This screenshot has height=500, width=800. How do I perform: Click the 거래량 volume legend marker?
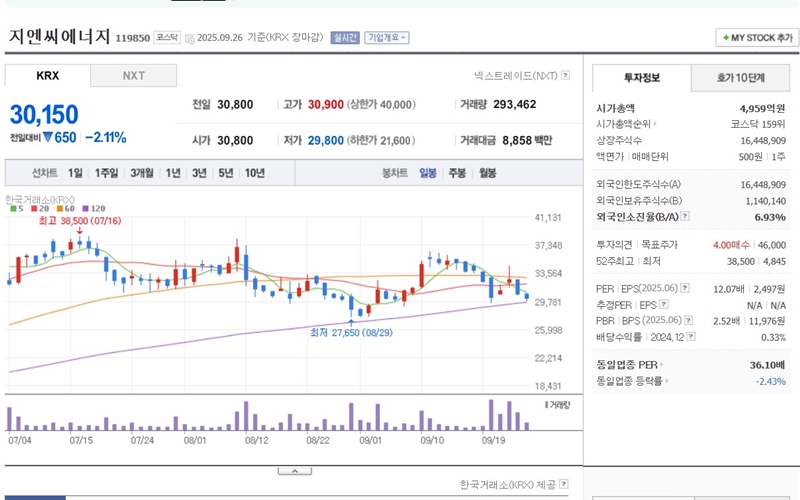tap(557, 405)
